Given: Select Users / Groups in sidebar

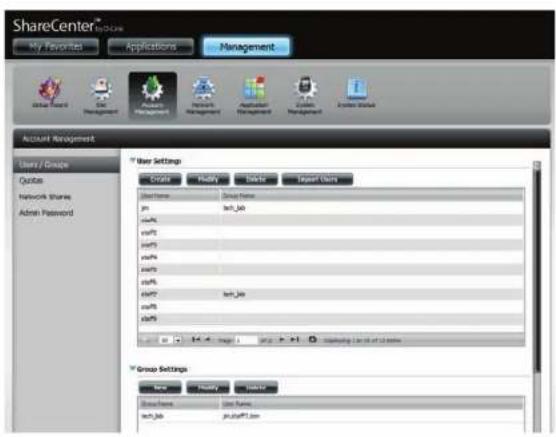Looking at the screenshot, I should coord(67,165).
